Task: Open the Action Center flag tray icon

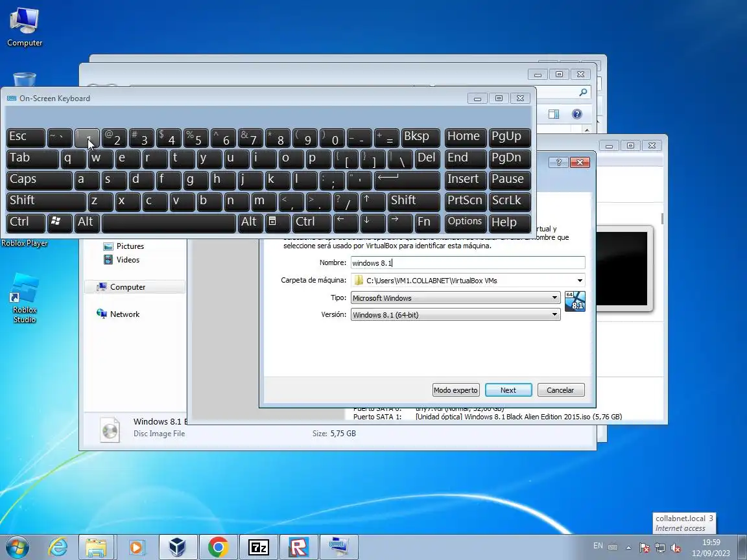Action: coord(644,548)
